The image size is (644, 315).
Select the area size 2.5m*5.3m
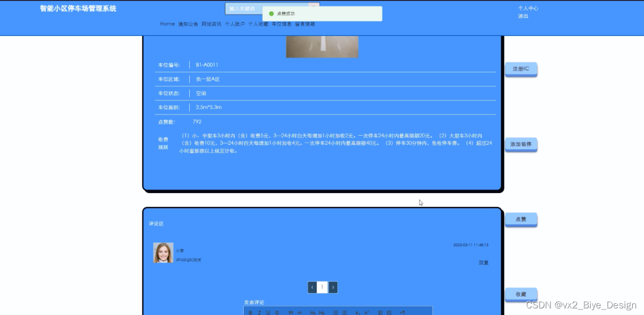tap(209, 107)
